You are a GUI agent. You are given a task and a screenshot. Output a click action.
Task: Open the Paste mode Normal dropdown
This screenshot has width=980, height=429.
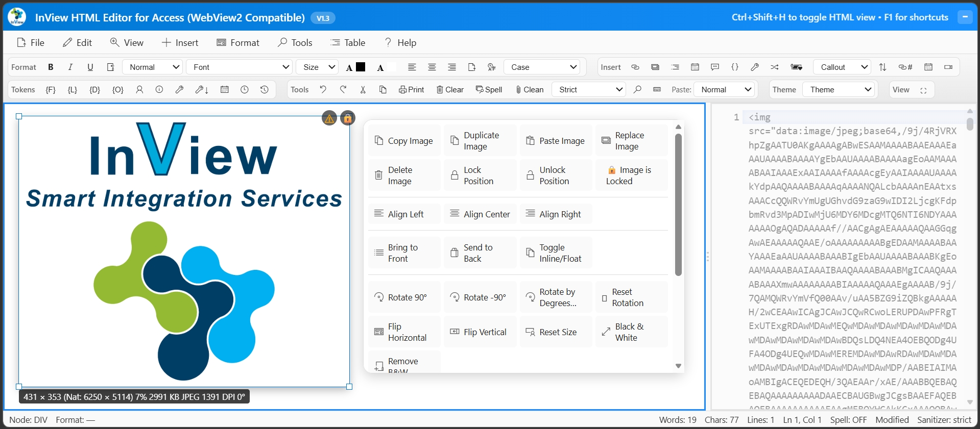coord(724,90)
